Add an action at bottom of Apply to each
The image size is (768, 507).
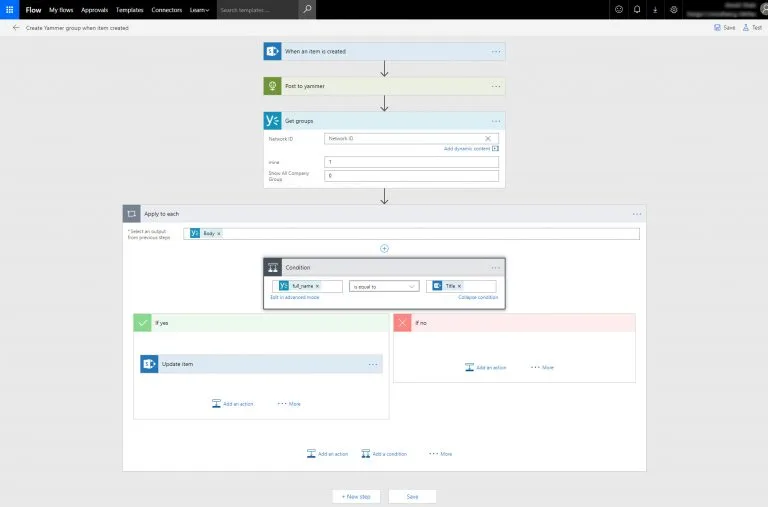[327, 454]
